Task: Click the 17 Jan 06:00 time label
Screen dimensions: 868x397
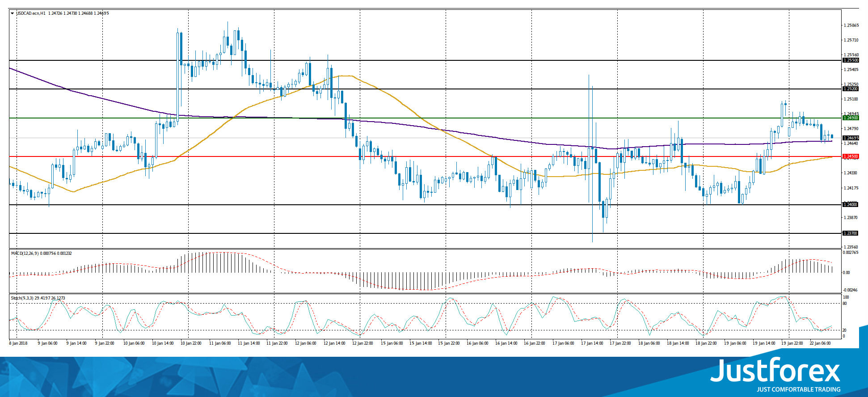Action: tap(563, 343)
